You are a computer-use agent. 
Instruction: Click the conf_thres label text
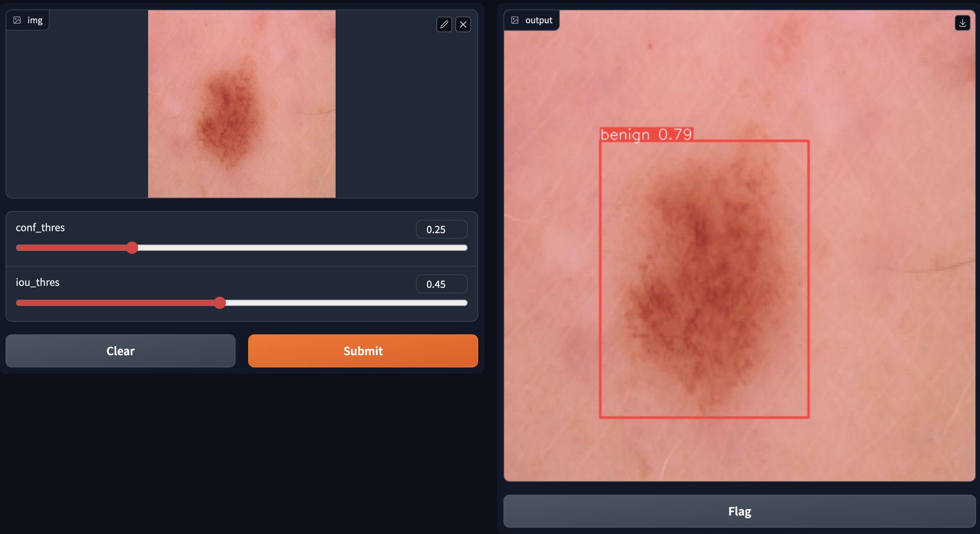pos(40,228)
